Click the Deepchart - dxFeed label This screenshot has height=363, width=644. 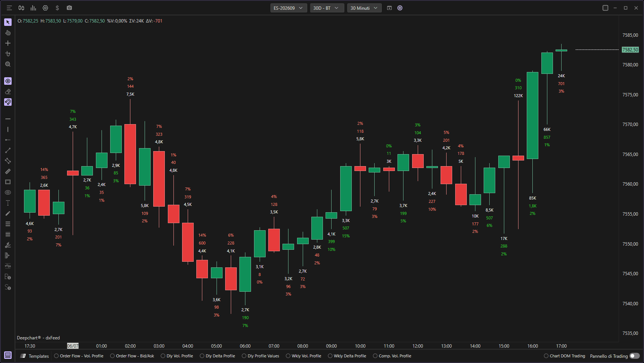coord(38,337)
